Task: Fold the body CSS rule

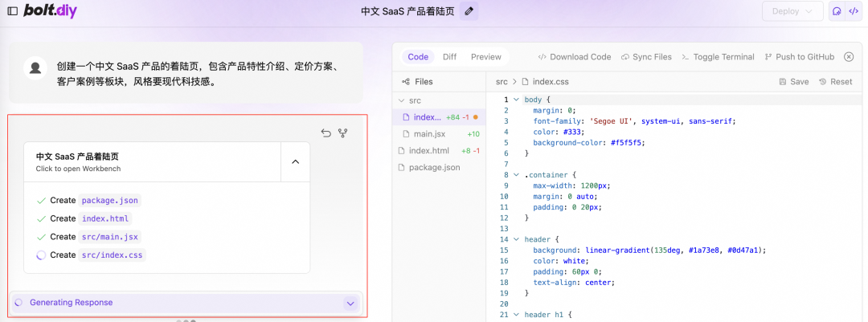Action: 516,100
